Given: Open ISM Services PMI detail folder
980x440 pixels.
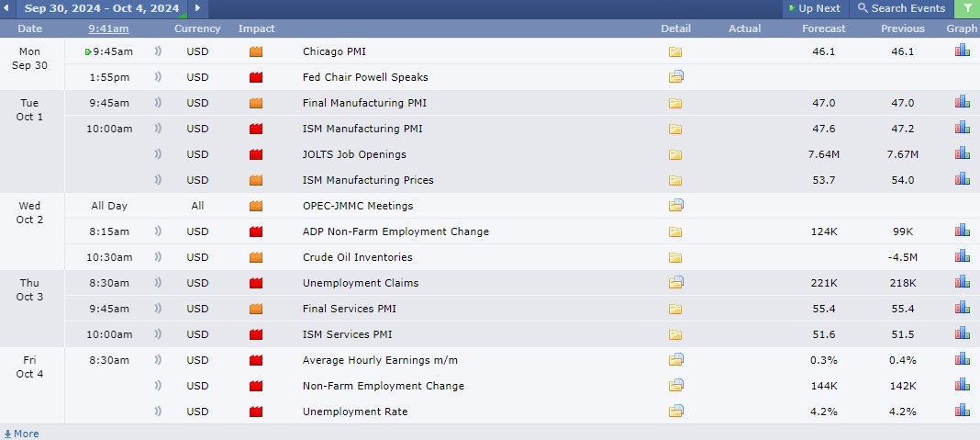Looking at the screenshot, I should click(675, 334).
